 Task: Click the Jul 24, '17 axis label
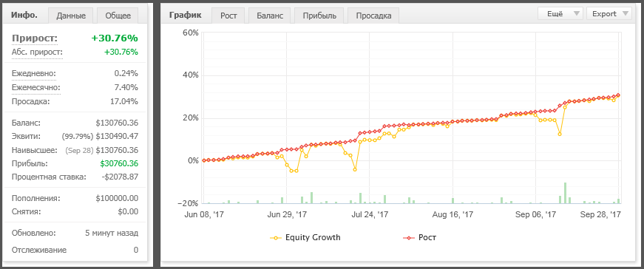[x=370, y=215]
